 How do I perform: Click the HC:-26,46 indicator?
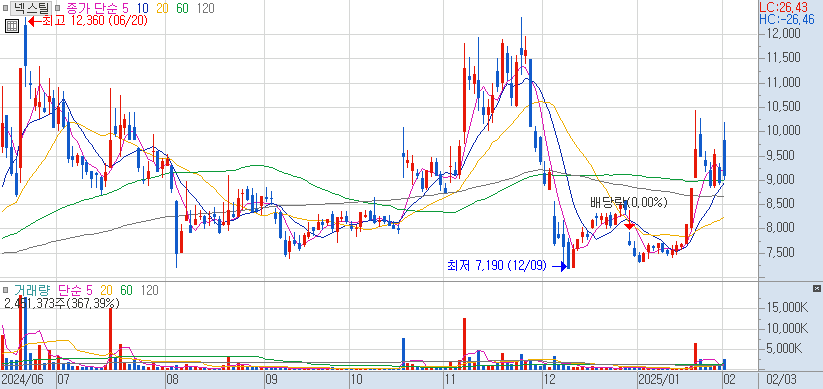click(787, 19)
